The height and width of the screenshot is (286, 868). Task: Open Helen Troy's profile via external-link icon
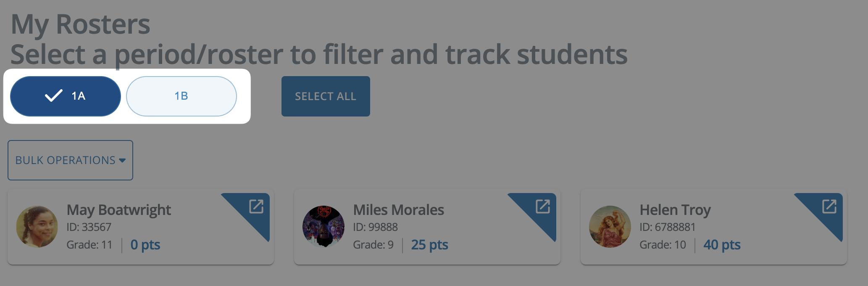point(829,207)
